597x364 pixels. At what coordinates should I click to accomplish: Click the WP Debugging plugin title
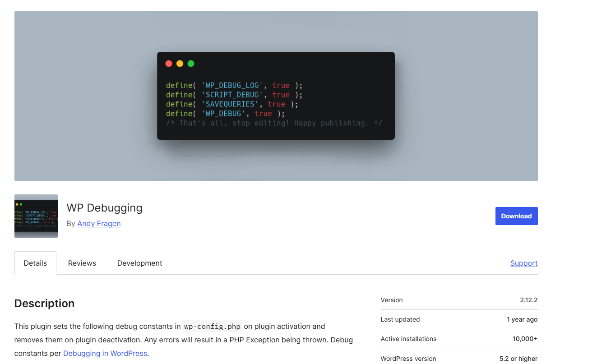coord(104,207)
